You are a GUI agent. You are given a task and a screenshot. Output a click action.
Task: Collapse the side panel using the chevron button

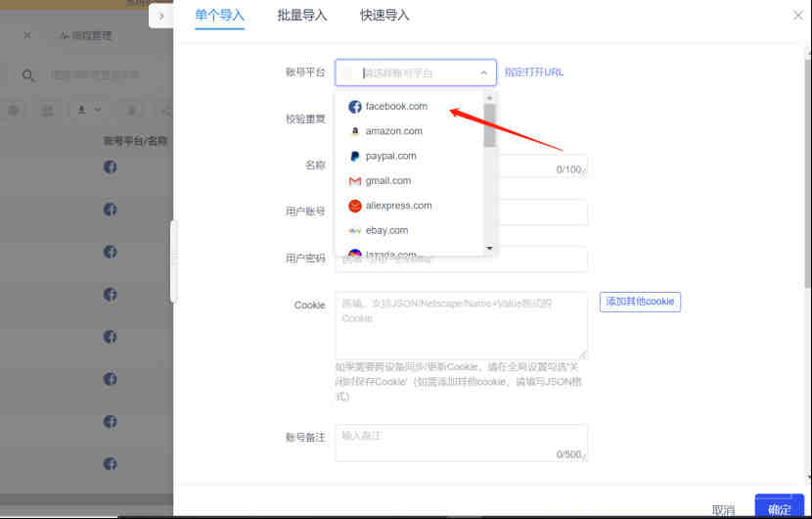click(x=161, y=16)
